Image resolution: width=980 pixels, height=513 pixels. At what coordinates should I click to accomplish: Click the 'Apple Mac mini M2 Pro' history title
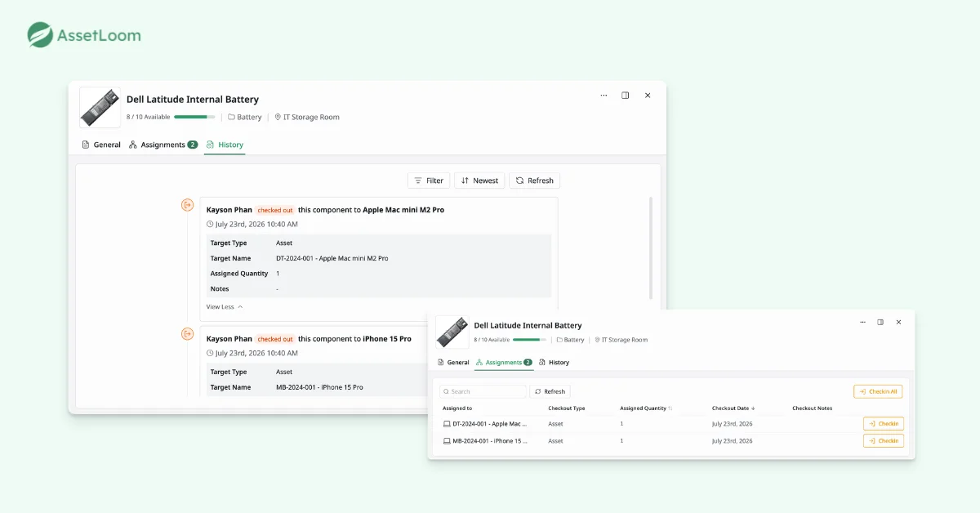click(403, 210)
